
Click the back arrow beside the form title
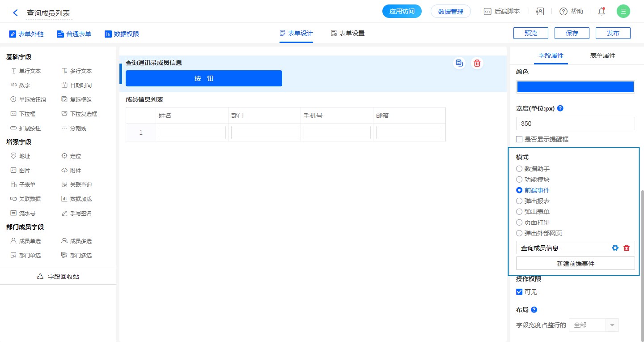[x=16, y=13]
